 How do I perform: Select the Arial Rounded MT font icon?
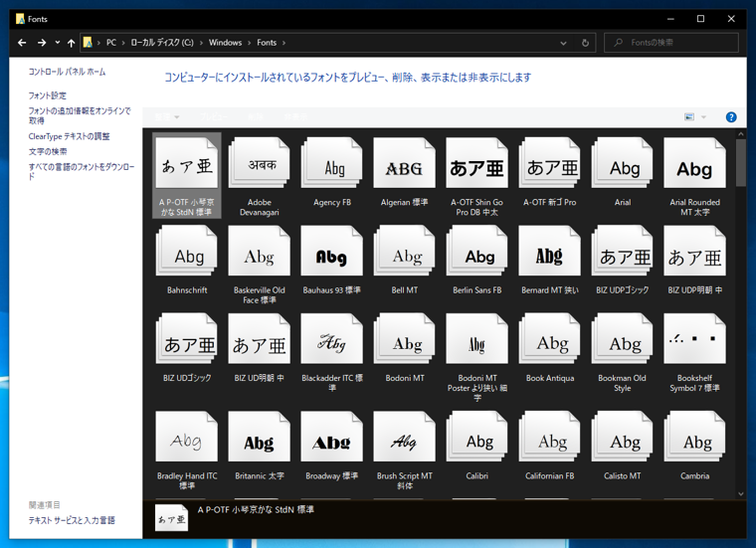pos(694,163)
